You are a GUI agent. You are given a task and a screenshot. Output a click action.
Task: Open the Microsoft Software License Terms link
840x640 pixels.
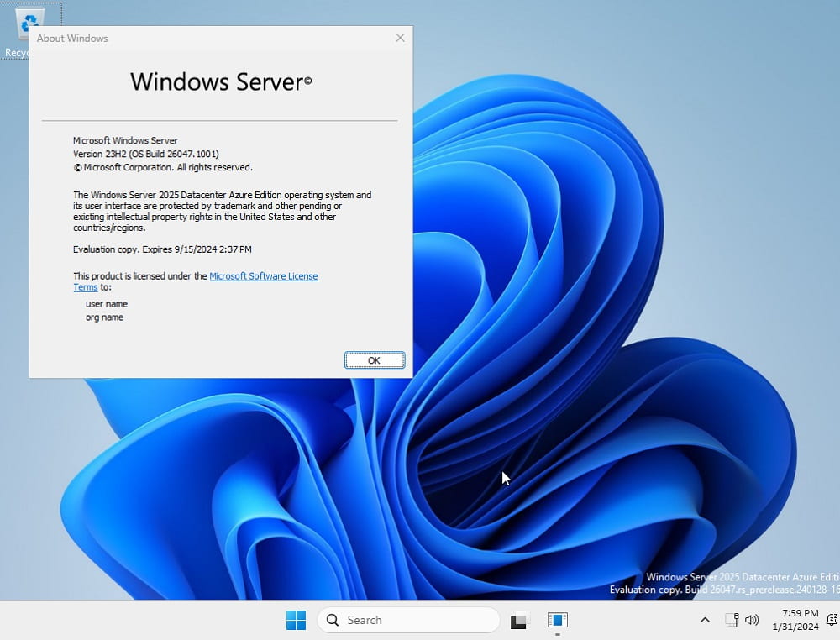[x=263, y=275]
